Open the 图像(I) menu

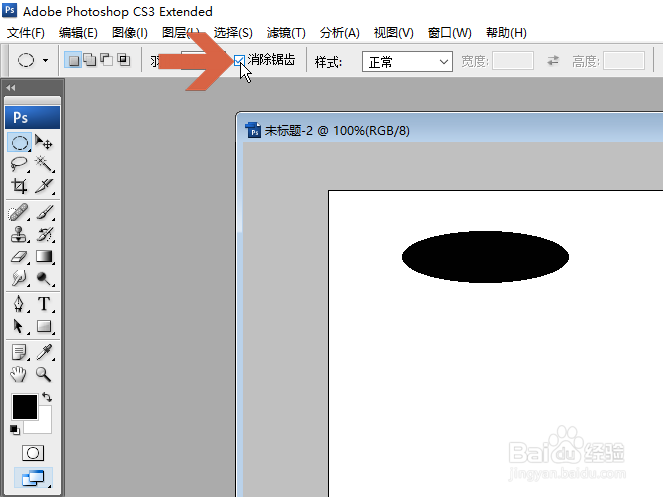[130, 33]
